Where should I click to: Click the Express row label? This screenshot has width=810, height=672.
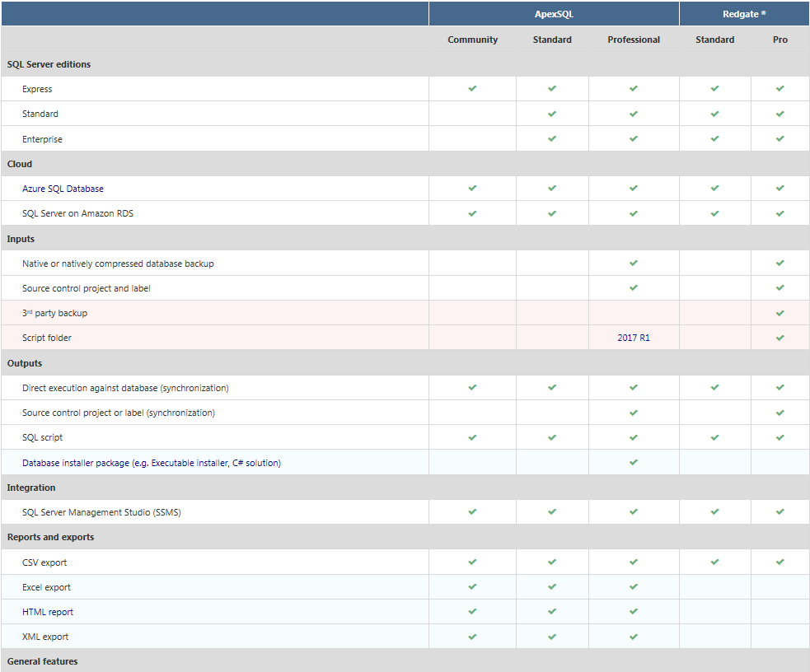click(x=37, y=89)
